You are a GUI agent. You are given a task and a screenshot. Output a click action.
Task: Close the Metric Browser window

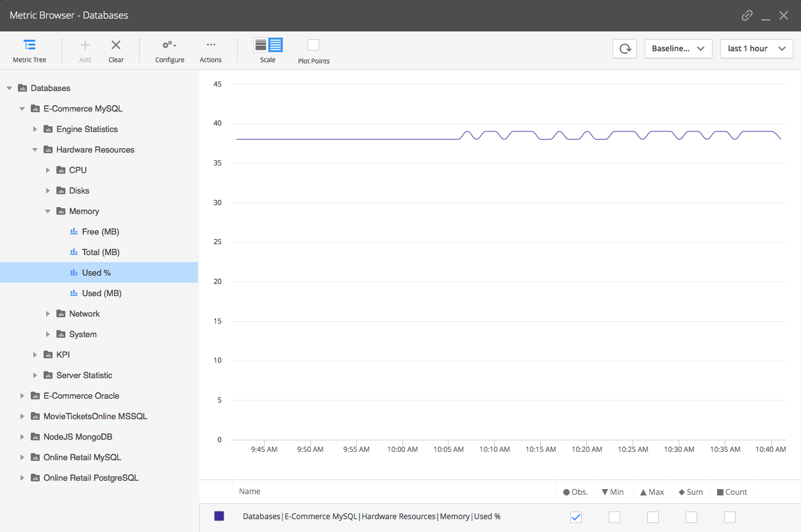(784, 15)
